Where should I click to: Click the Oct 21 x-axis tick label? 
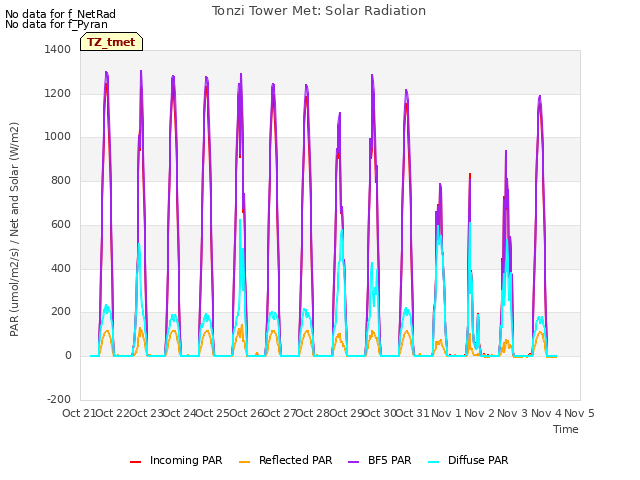79,413
